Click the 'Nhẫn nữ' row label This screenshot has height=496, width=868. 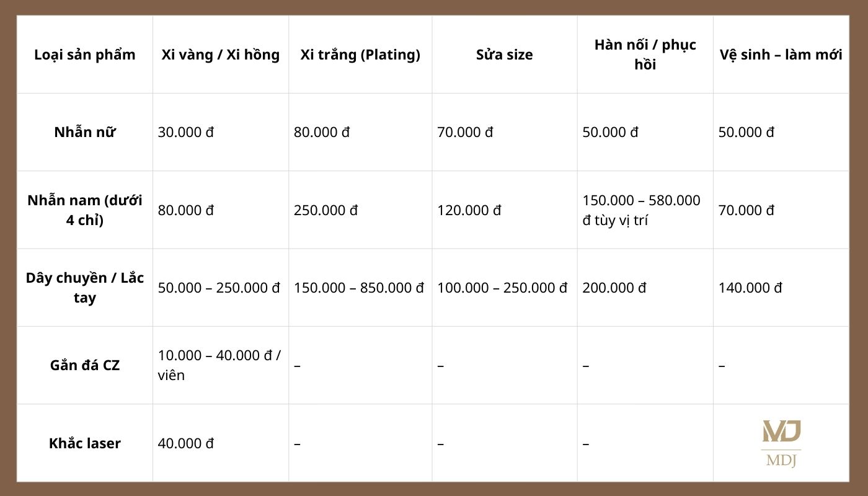(x=84, y=132)
